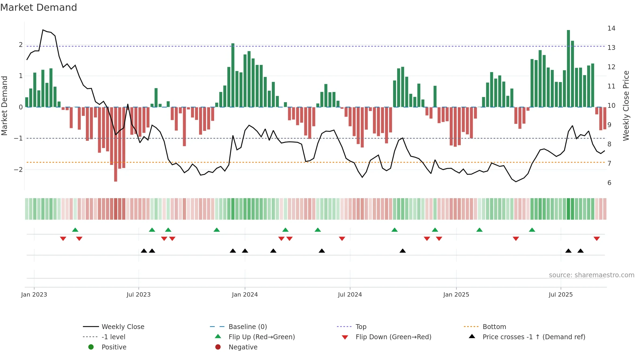The height and width of the screenshot is (362, 644).
Task: Click the Top legend label
Action: [361, 327]
